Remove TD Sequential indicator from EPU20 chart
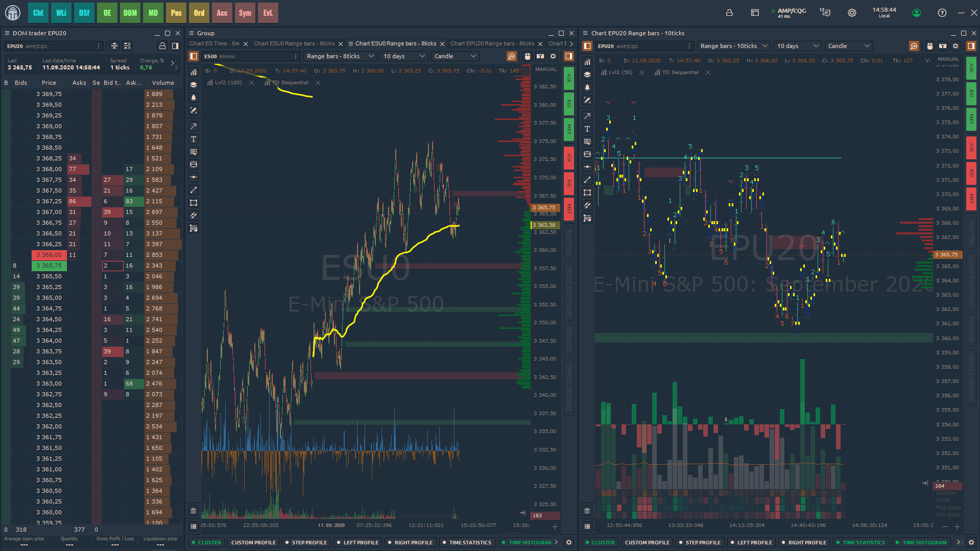 click(x=708, y=73)
